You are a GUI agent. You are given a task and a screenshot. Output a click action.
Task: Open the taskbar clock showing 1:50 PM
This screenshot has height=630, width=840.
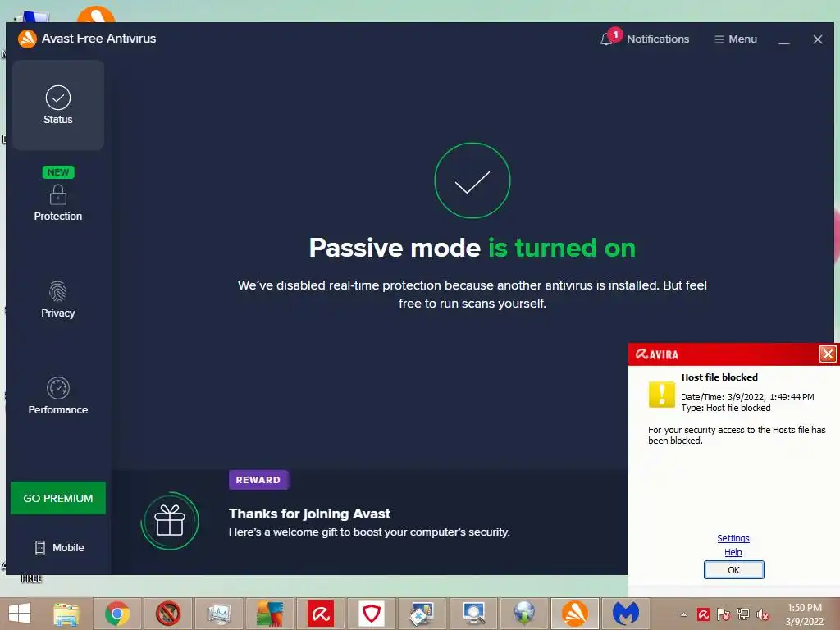click(804, 614)
